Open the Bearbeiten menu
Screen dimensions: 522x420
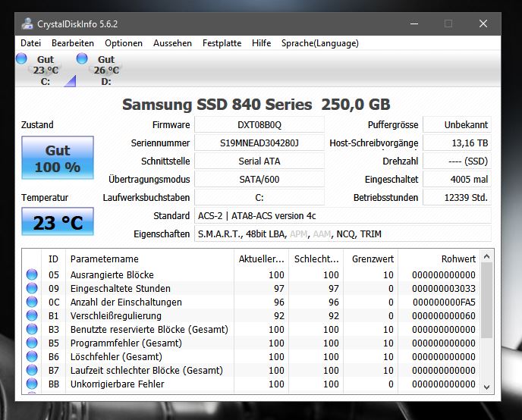pos(73,43)
